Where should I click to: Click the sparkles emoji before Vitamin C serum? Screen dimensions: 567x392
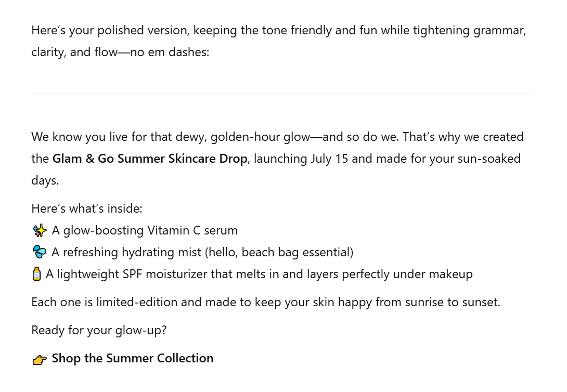click(40, 230)
